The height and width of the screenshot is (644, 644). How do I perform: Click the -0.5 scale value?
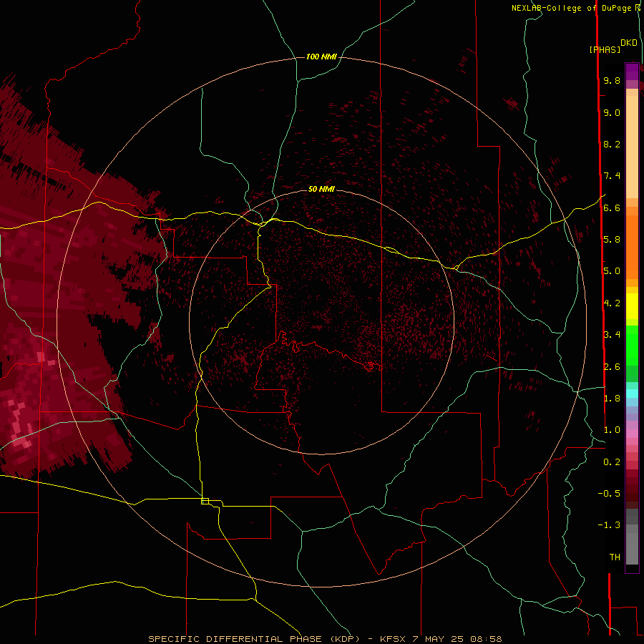609,494
